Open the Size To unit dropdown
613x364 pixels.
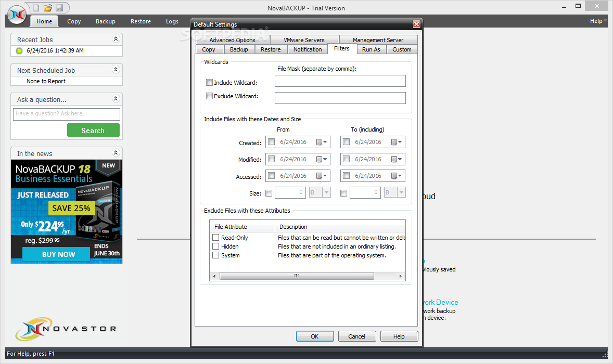coord(402,192)
